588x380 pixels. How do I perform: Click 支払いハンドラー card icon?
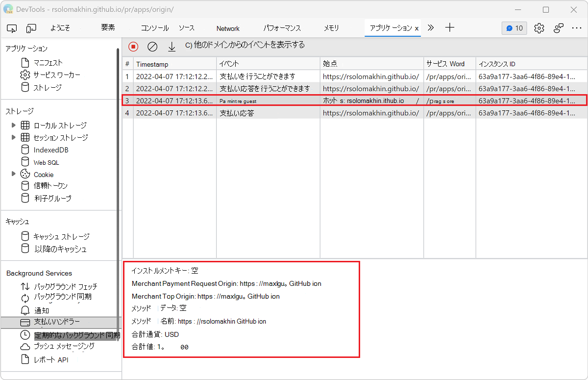(x=25, y=323)
